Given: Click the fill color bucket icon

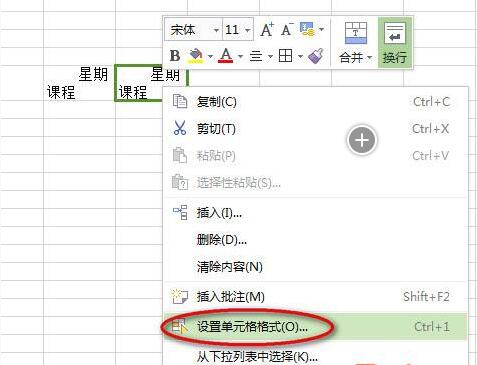Looking at the screenshot, I should 196,56.
